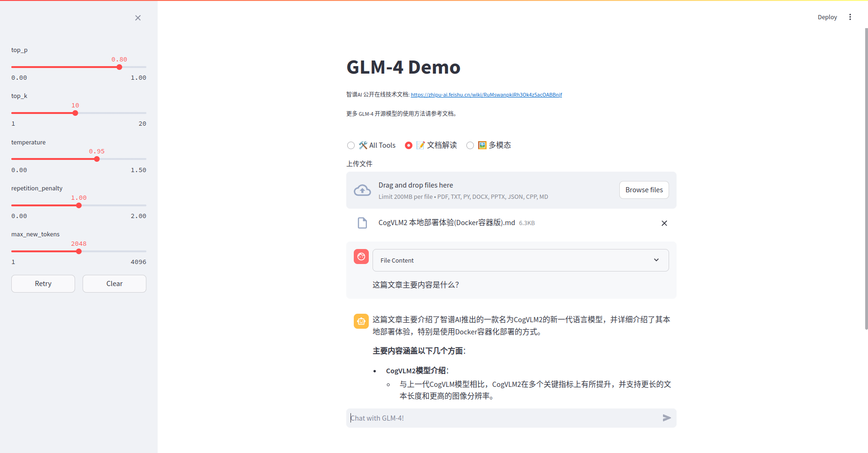Send the chat message arrow icon
The width and height of the screenshot is (868, 453).
click(x=667, y=418)
